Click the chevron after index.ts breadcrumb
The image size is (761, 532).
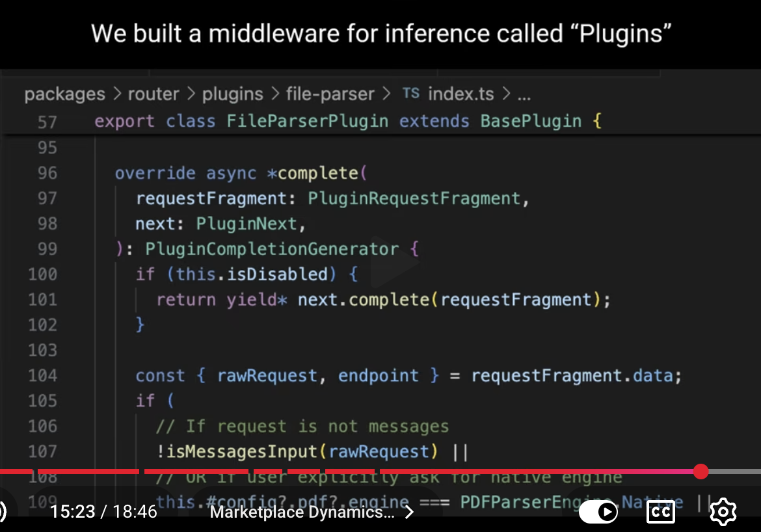[x=506, y=94]
